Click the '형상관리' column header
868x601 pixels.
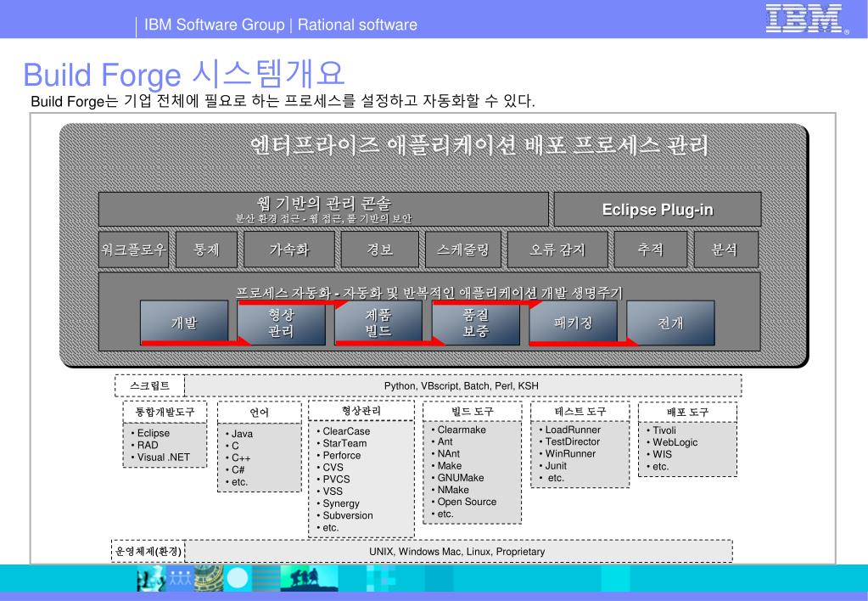tap(361, 411)
